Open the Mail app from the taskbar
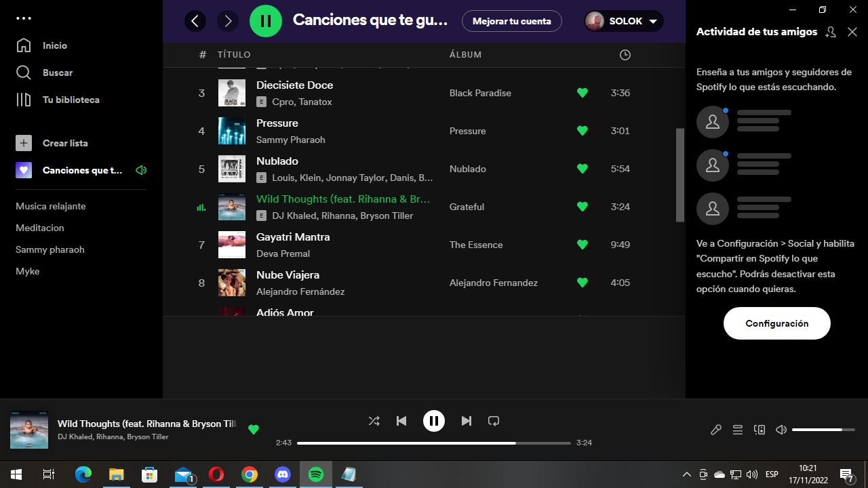This screenshot has height=488, width=868. (183, 474)
